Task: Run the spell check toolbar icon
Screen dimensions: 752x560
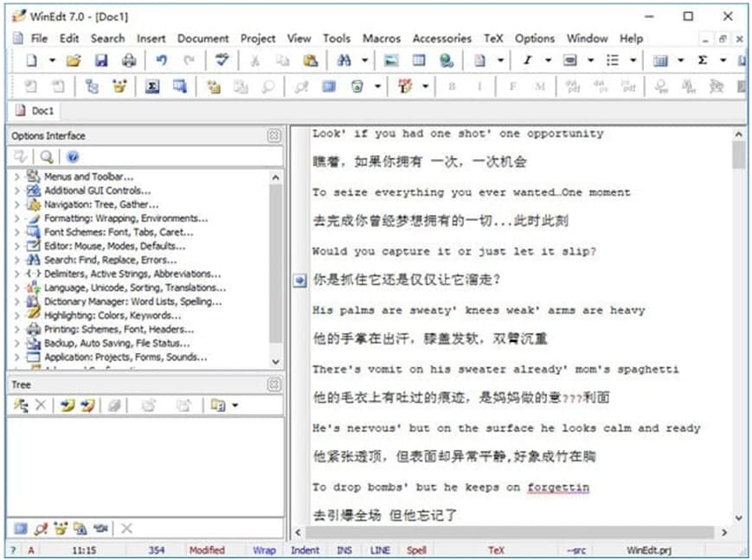Action: pyautogui.click(x=223, y=60)
